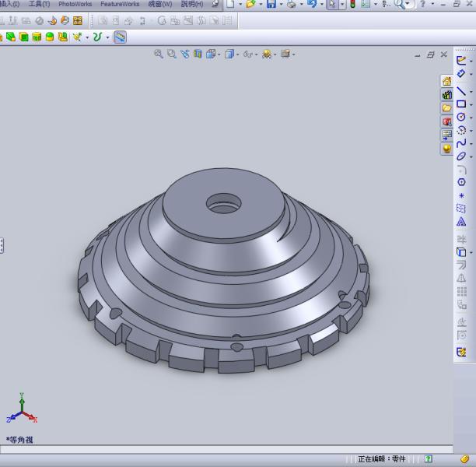Open the Display Style dropdown arrow
Image resolution: width=476 pixels, height=467 pixels.
[x=237, y=54]
